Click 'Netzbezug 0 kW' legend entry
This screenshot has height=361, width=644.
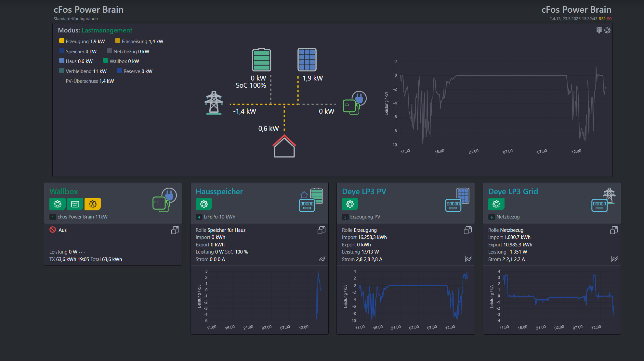[x=128, y=52]
